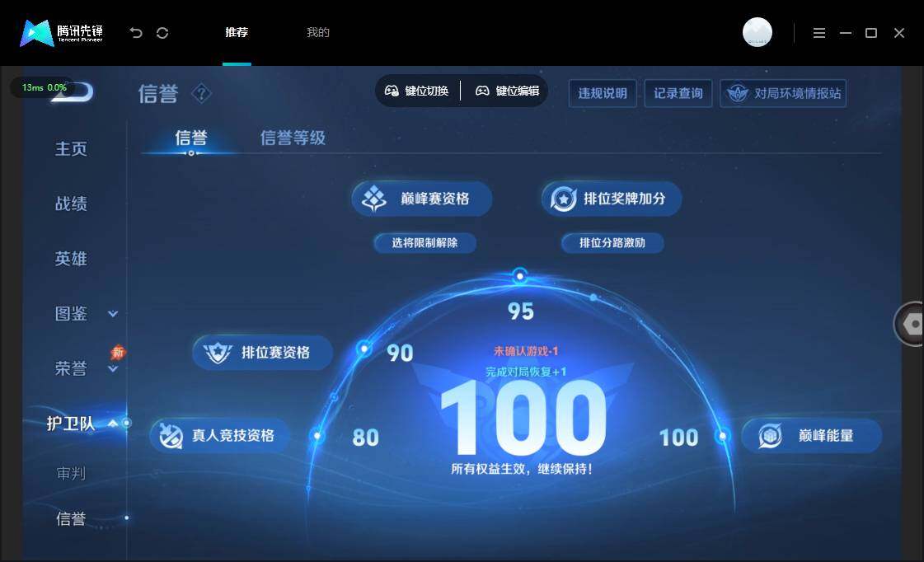Click the 巅峰能量 badge
Viewport: 924px width, 562px height.
[x=812, y=436]
